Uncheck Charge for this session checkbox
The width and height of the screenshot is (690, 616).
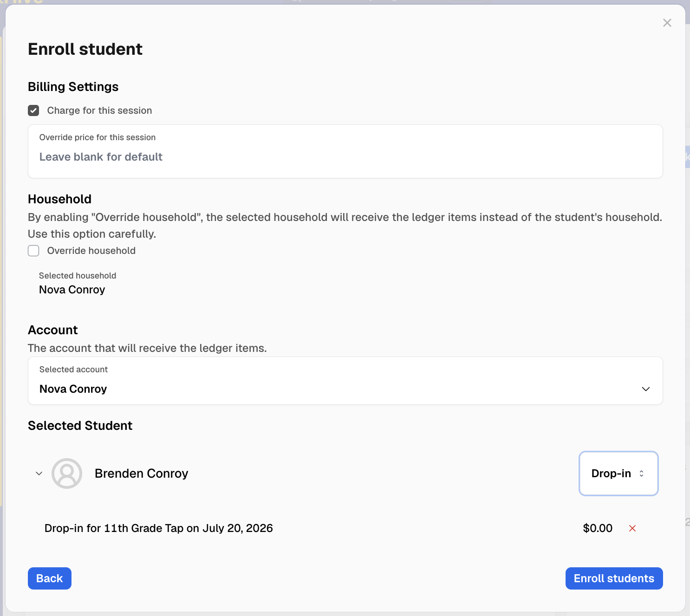pos(33,110)
